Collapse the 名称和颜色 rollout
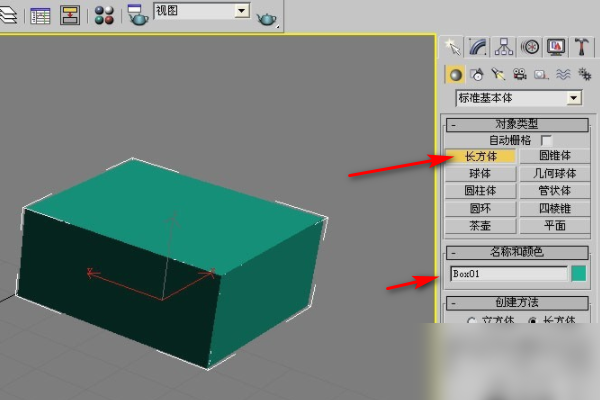Image resolution: width=600 pixels, height=400 pixels. coord(517,252)
